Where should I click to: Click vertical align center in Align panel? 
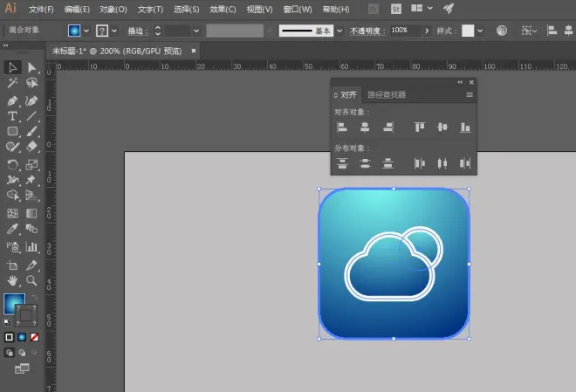(x=442, y=127)
